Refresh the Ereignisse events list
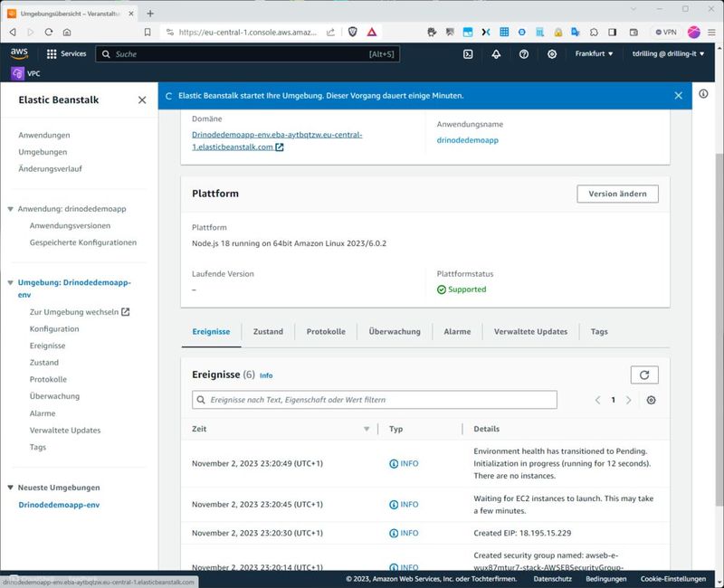This screenshot has width=724, height=588. pos(643,375)
